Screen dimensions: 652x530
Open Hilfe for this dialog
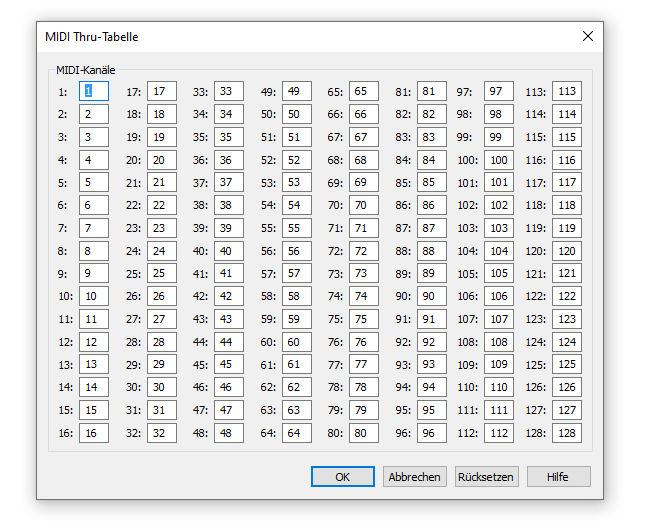(x=558, y=476)
